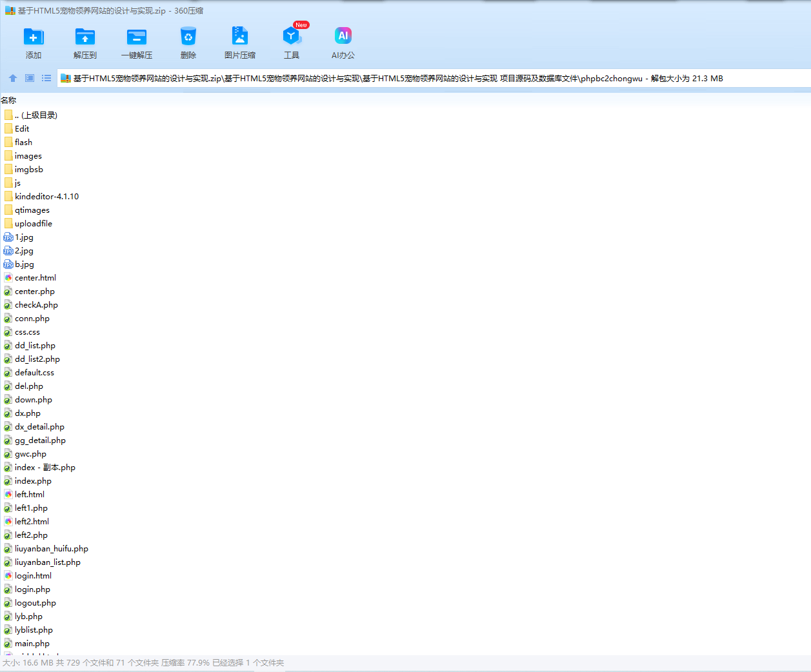Select the qtimages folder
This screenshot has height=672, width=811.
pyautogui.click(x=26, y=210)
